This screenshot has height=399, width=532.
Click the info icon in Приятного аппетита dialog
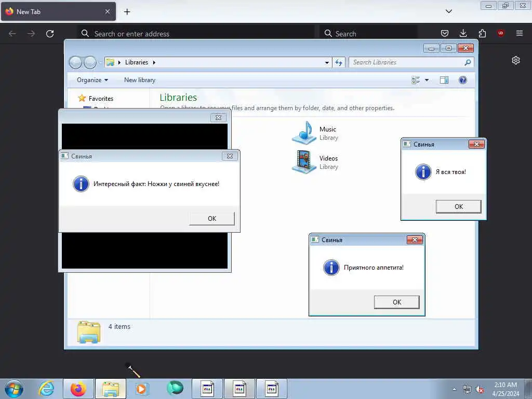tap(331, 268)
